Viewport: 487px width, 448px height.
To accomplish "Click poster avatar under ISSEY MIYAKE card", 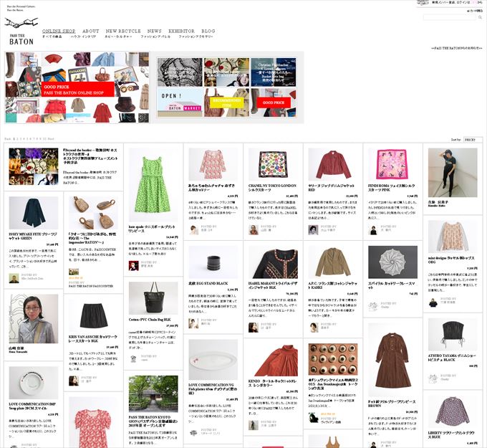I will pos(14,278).
